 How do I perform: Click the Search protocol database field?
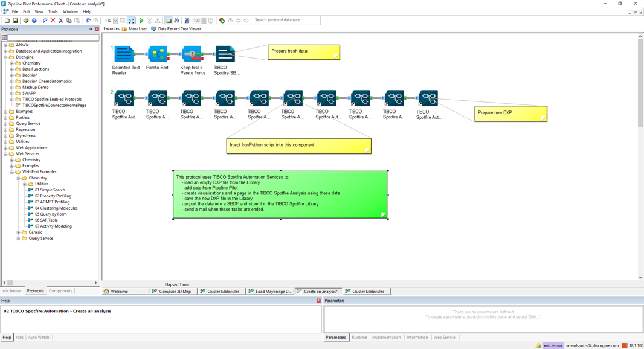click(x=286, y=20)
